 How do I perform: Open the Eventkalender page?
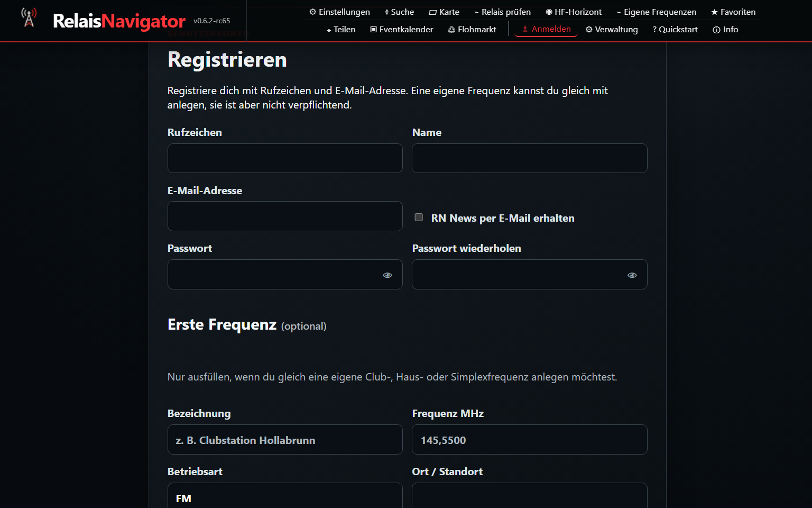point(402,30)
